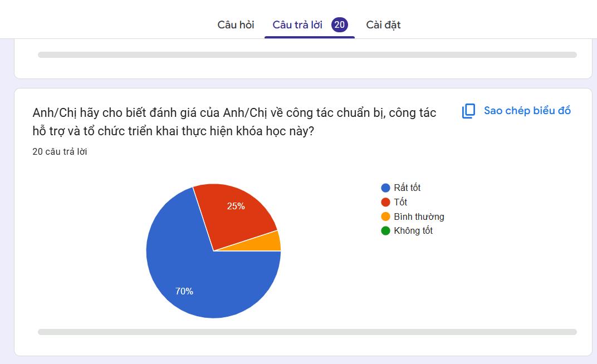Image resolution: width=597 pixels, height=364 pixels.
Task: Select the orange Bình thường legend dot
Action: (x=385, y=217)
